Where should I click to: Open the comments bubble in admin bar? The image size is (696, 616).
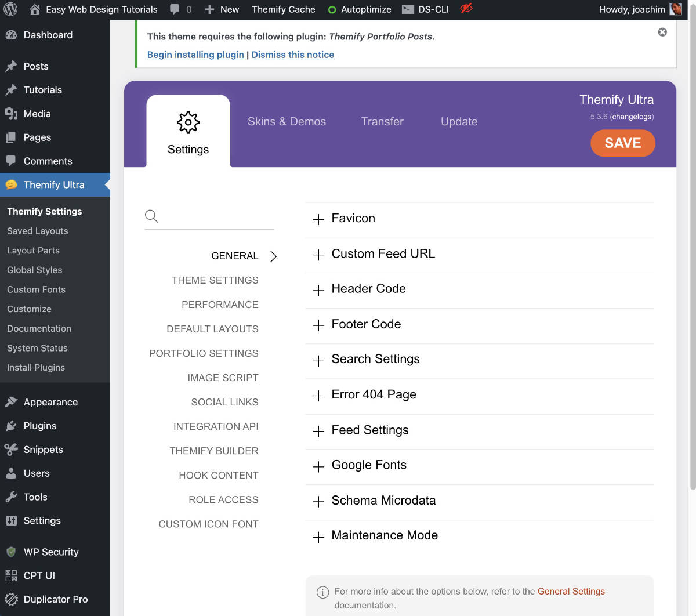[x=175, y=9]
